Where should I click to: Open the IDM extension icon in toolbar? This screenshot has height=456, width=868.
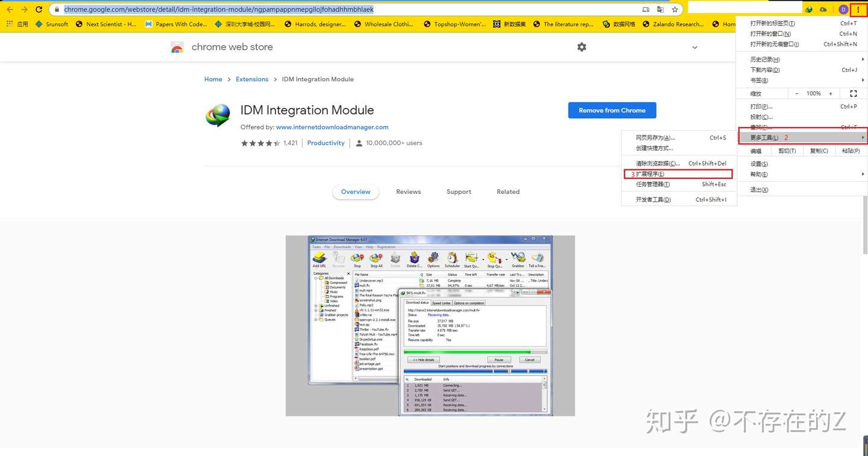[809, 10]
